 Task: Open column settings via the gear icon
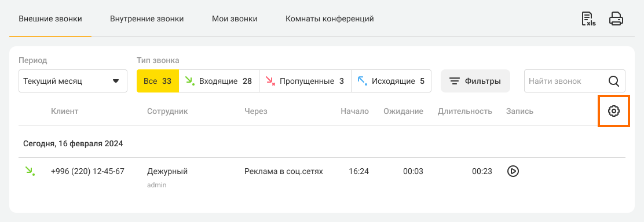[x=614, y=111]
